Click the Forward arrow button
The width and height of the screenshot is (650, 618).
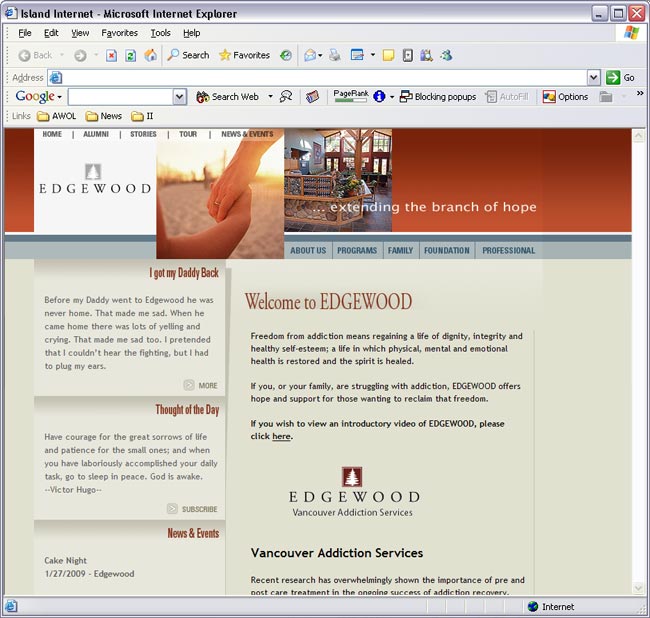coord(80,55)
